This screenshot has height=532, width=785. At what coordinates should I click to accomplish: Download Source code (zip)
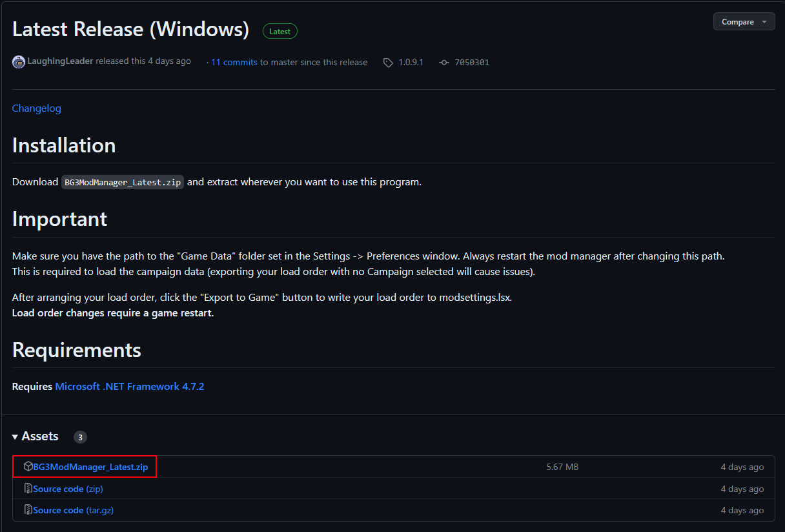coord(68,489)
